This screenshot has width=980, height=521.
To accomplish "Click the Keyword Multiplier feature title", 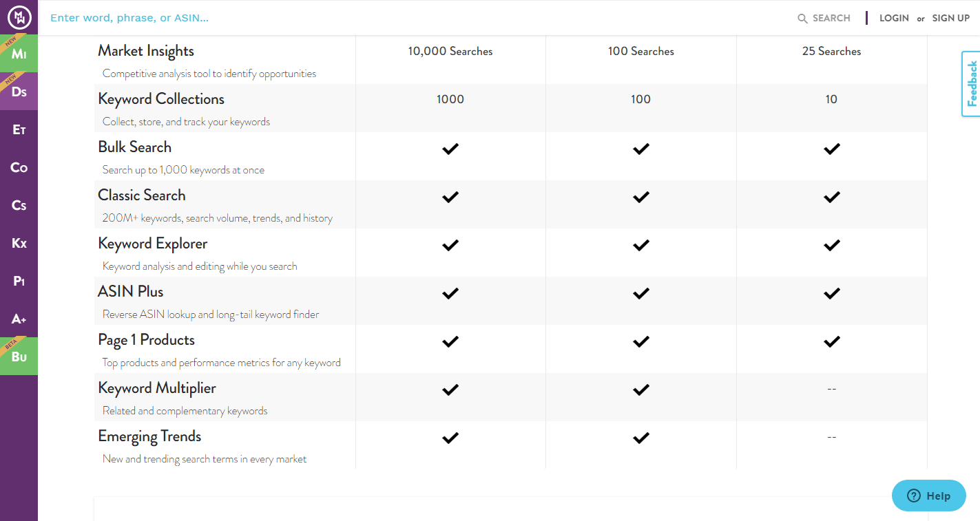I will coord(157,388).
